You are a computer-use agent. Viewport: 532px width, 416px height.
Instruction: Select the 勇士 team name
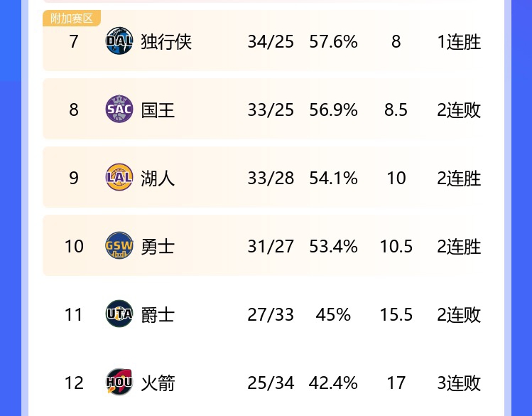[158, 247]
